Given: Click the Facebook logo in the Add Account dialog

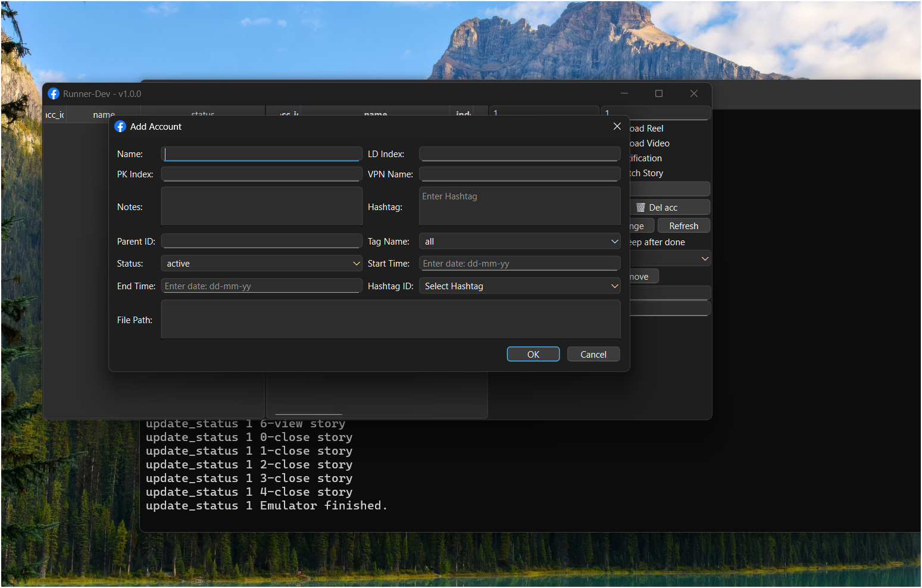Looking at the screenshot, I should pos(120,126).
